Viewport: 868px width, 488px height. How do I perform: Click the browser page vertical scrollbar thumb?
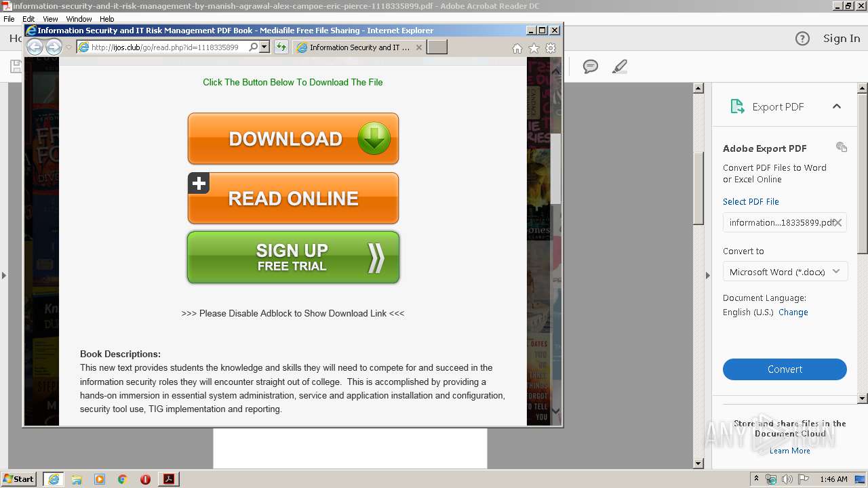pos(555,168)
